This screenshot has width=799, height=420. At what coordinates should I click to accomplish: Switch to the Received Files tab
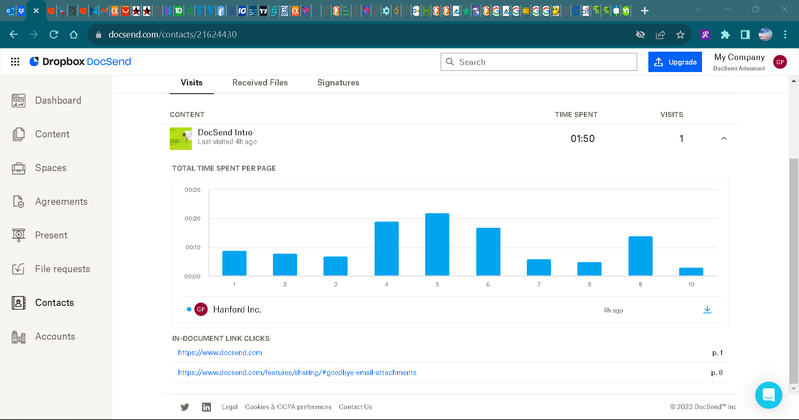tap(260, 83)
